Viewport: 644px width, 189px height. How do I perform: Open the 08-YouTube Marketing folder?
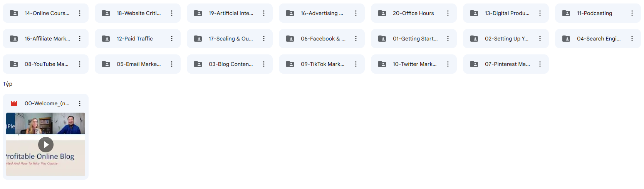pos(45,64)
